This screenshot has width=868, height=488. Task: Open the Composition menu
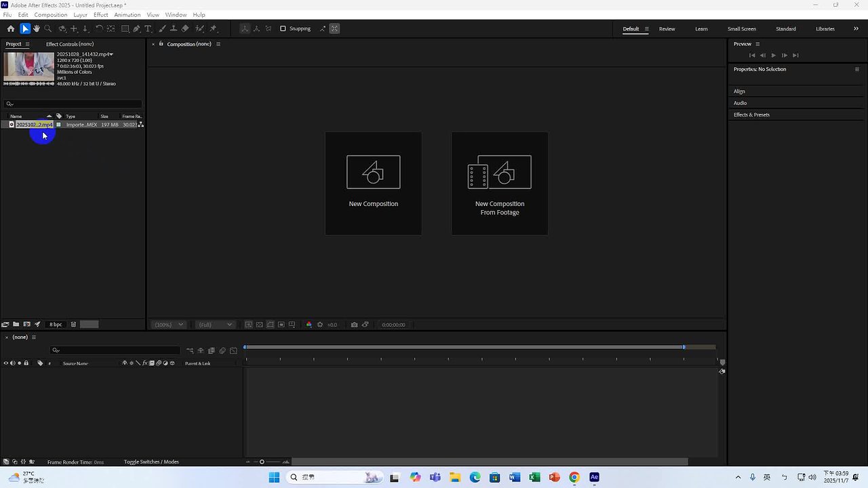pyautogui.click(x=50, y=14)
